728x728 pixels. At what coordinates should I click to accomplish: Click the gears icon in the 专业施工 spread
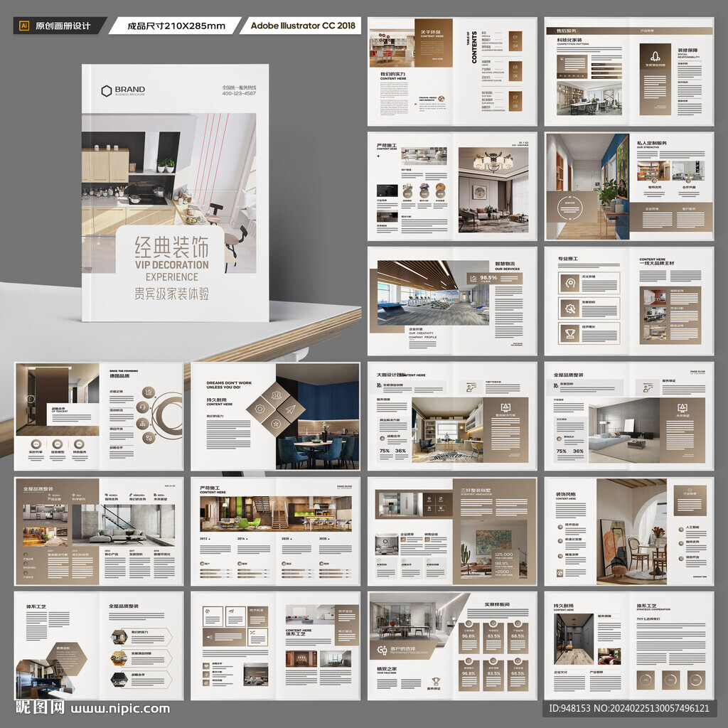[569, 308]
